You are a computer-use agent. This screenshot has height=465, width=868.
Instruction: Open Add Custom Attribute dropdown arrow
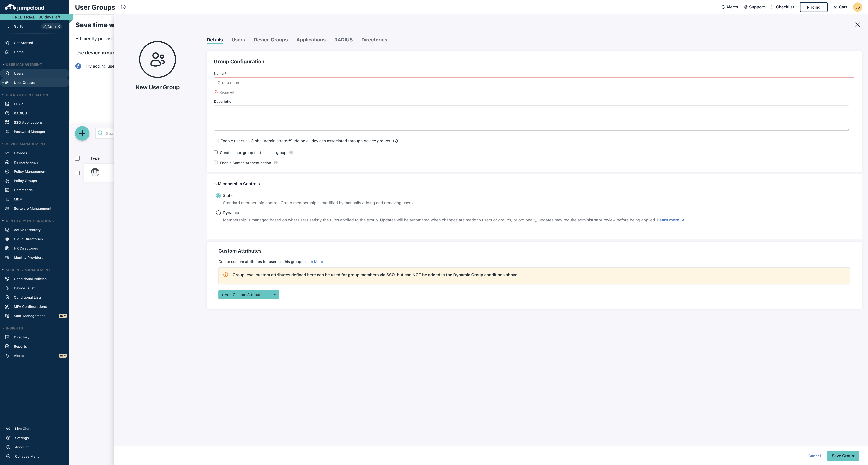275,295
